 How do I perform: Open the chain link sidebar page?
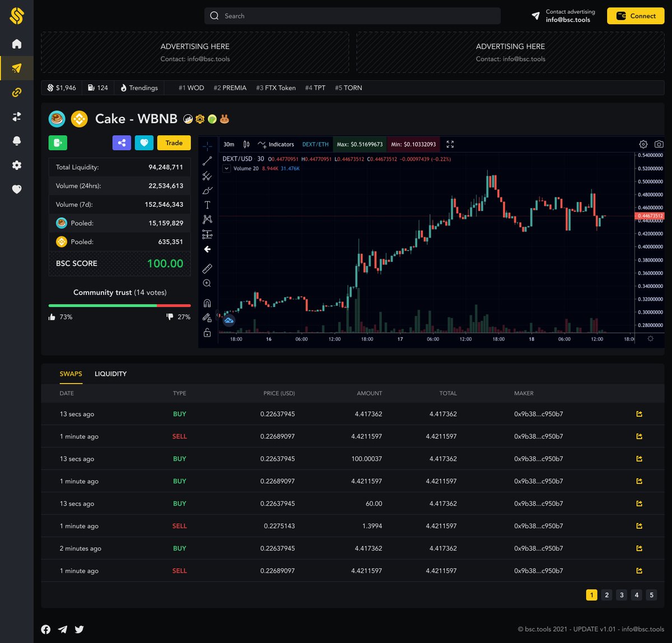coord(17,92)
